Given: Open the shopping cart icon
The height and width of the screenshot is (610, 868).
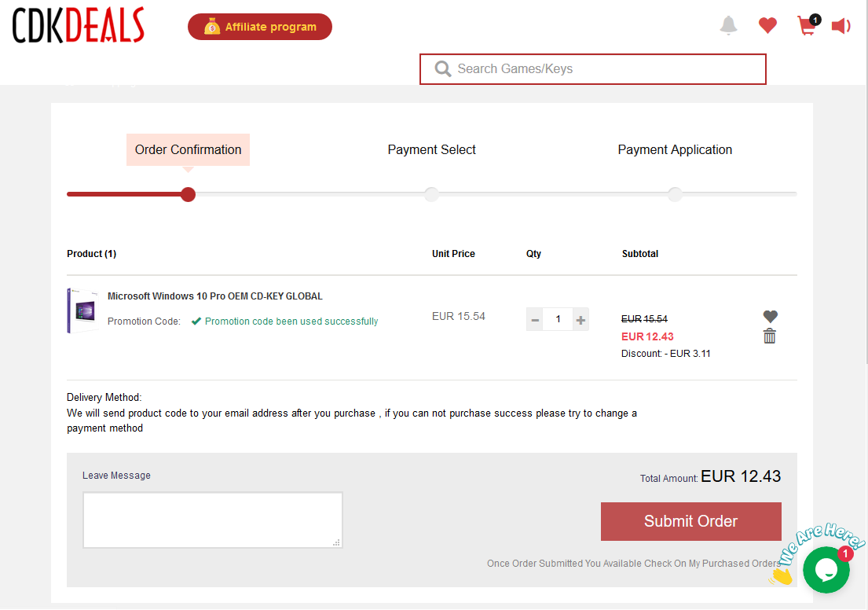Looking at the screenshot, I should point(808,25).
